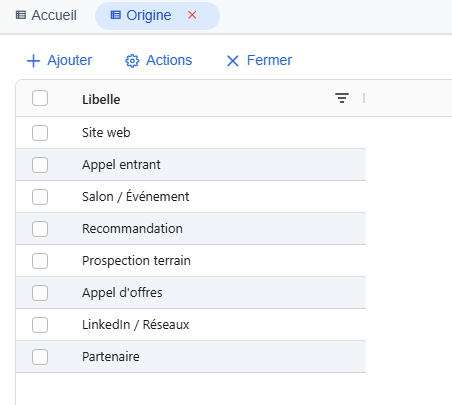Image resolution: width=452 pixels, height=405 pixels.
Task: Select the Appel d'offres checkbox
Action: click(40, 293)
